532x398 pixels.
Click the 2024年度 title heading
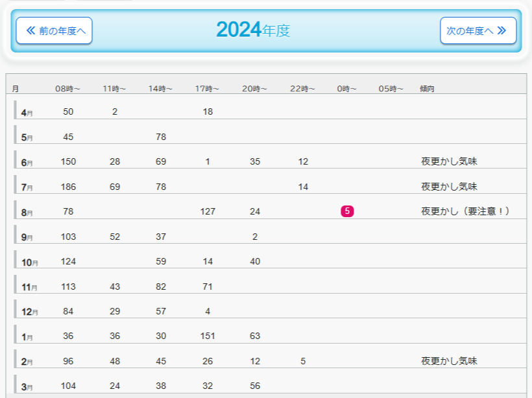[x=252, y=30]
